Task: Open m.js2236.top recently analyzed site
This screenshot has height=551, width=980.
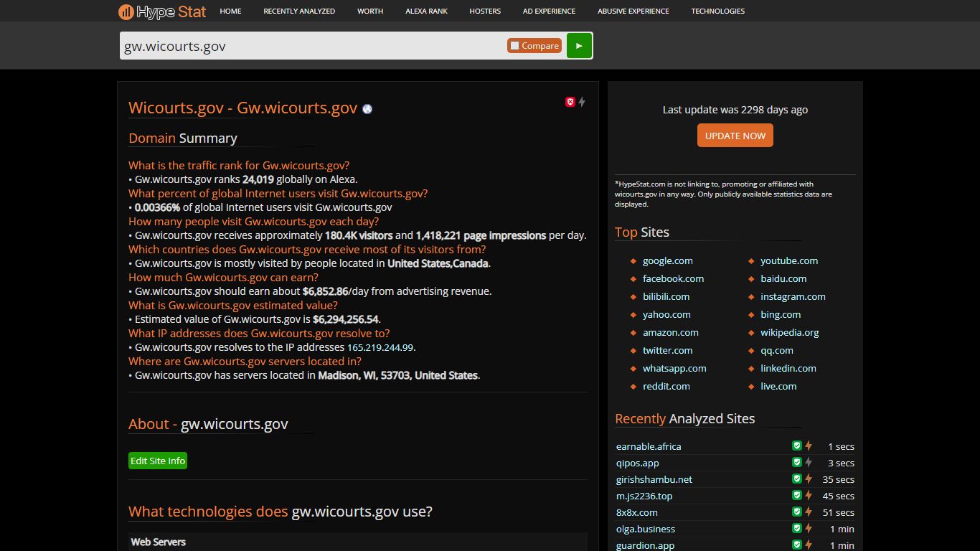Action: point(644,496)
